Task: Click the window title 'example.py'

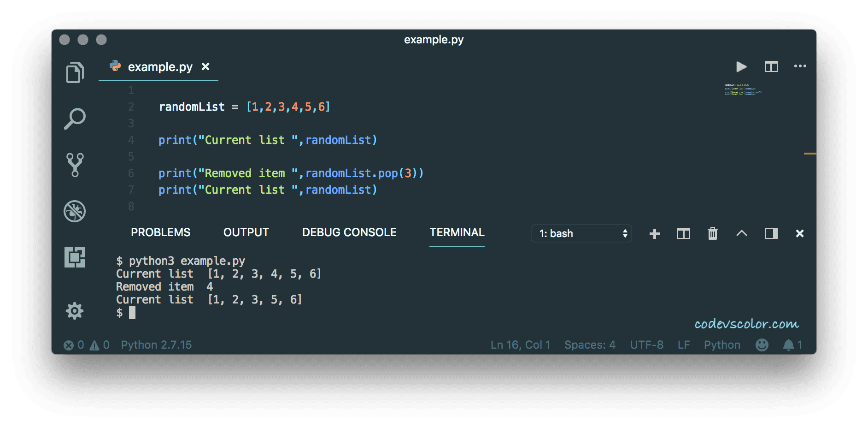Action: (434, 40)
